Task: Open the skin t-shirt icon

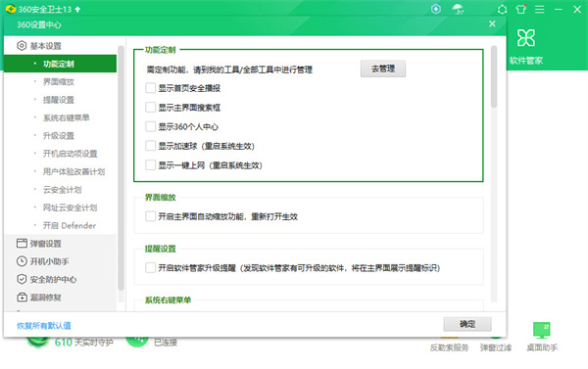Action: (x=521, y=9)
